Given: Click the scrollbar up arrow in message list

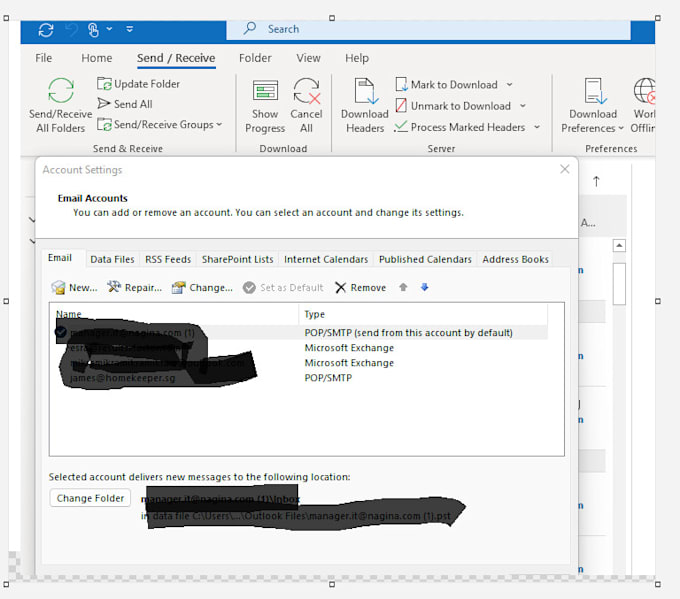Looking at the screenshot, I should click(619, 245).
